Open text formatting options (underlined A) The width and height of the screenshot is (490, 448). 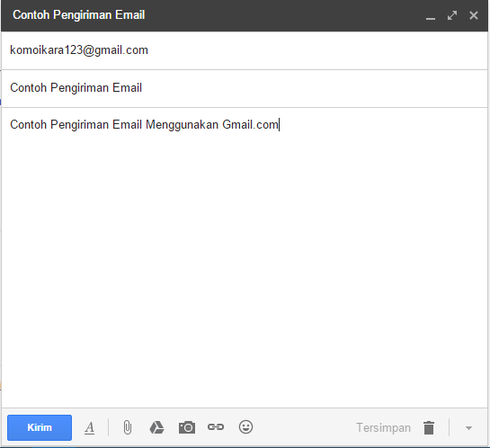89,427
